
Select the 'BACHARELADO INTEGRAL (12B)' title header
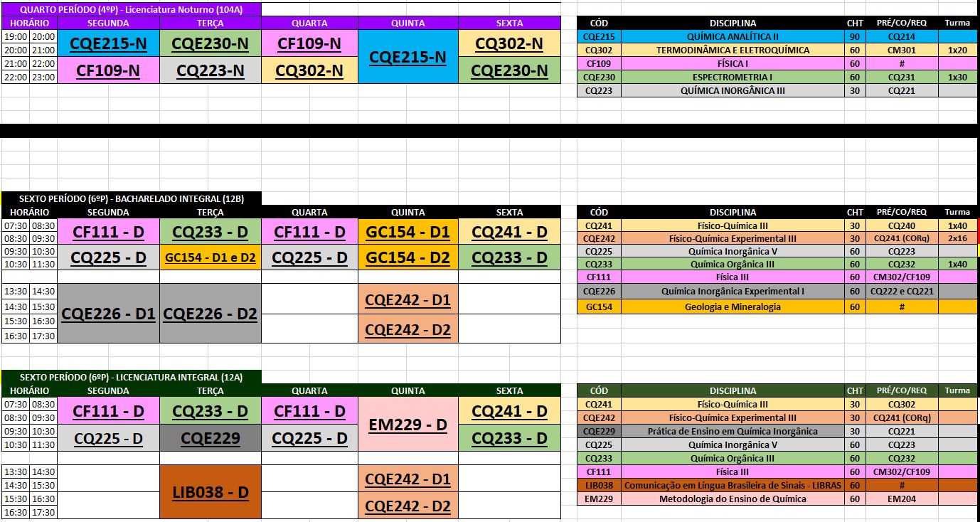tap(132, 199)
